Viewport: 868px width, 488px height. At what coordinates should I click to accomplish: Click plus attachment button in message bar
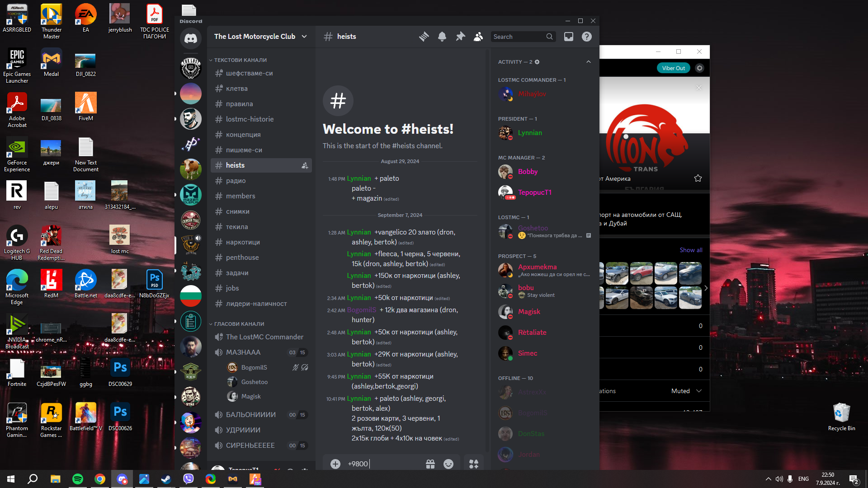point(335,464)
